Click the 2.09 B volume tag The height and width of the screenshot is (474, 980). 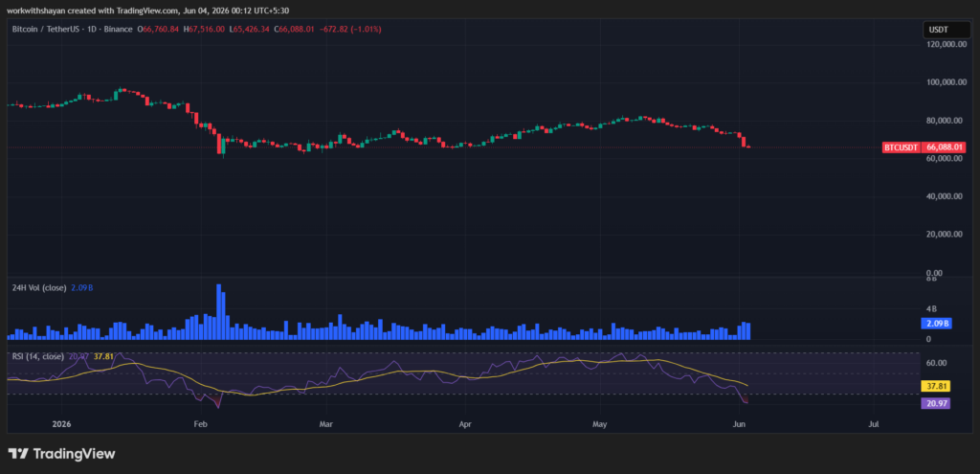tap(936, 324)
